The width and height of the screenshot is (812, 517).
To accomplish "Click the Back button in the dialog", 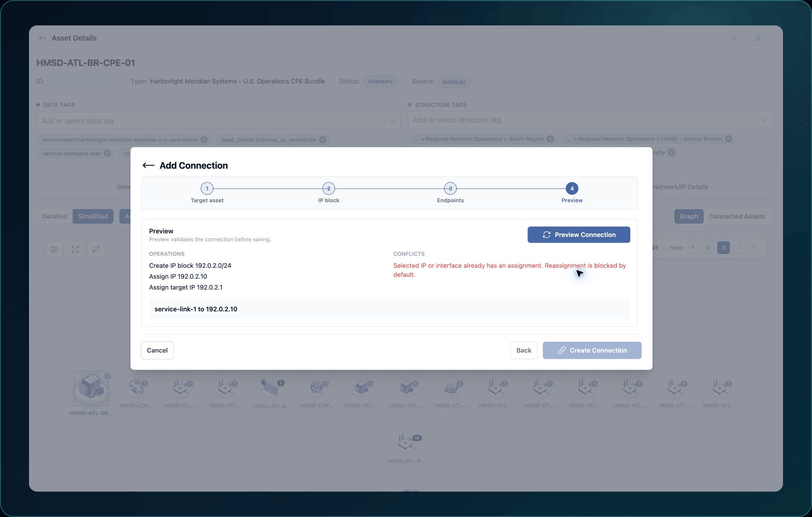I will pyautogui.click(x=524, y=350).
